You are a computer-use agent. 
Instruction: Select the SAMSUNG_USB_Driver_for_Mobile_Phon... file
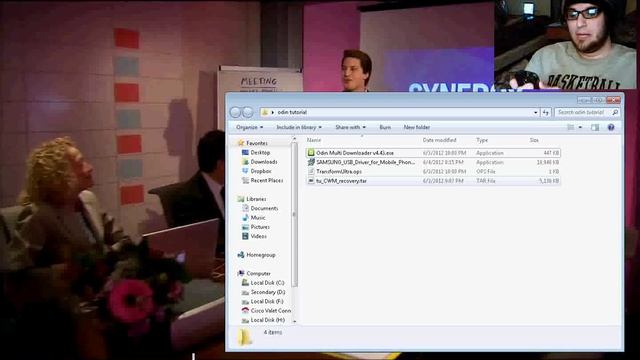(433, 162)
